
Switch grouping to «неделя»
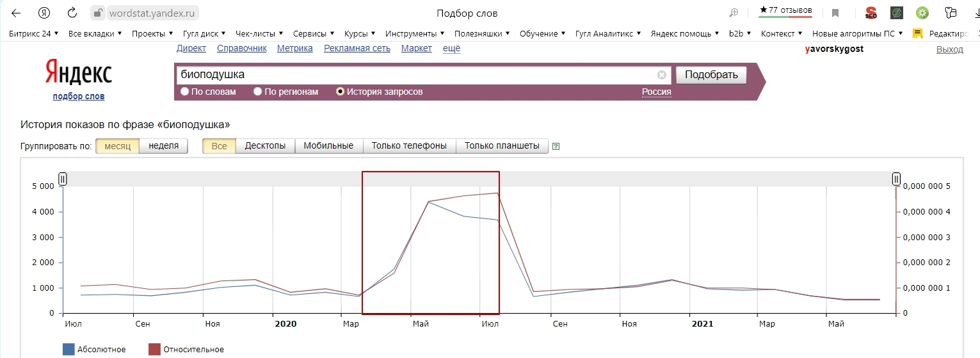[x=163, y=146]
